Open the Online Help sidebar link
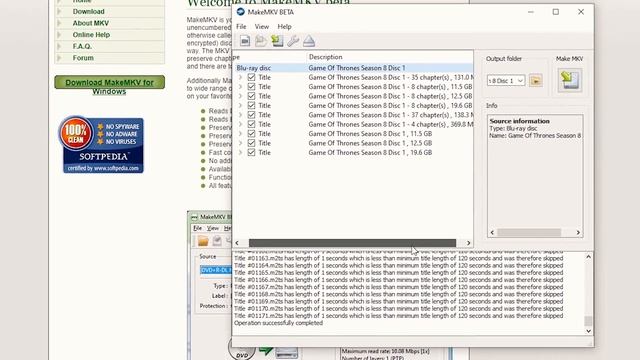This screenshot has height=360, width=640. coord(91,35)
